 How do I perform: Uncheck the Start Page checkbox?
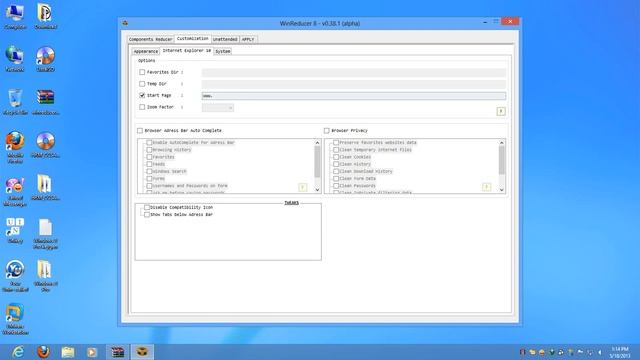click(142, 95)
